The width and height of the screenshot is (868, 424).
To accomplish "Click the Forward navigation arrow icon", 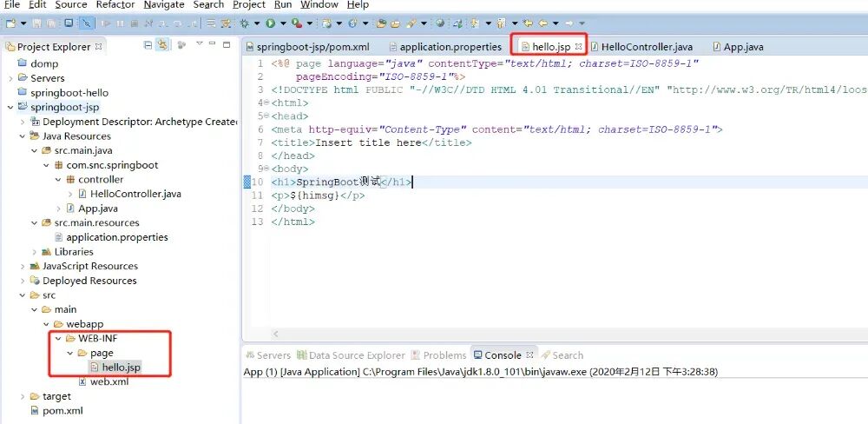I will pyautogui.click(x=569, y=23).
